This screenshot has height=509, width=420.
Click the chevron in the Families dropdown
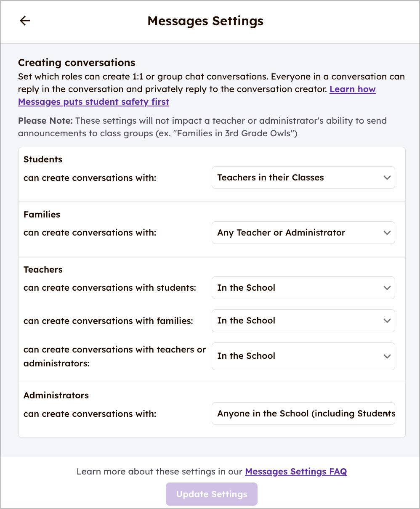click(387, 233)
